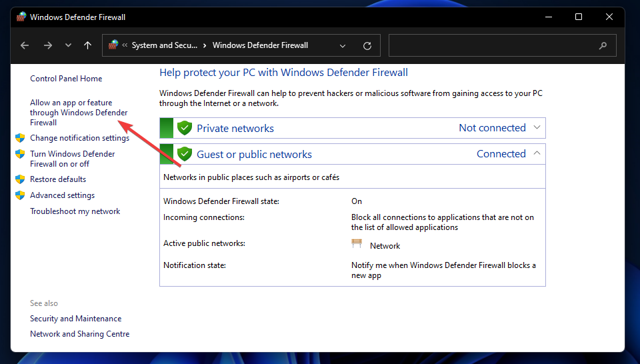Viewport: 640px width, 364px height.
Task: Click the Control Panel search field
Action: [502, 45]
